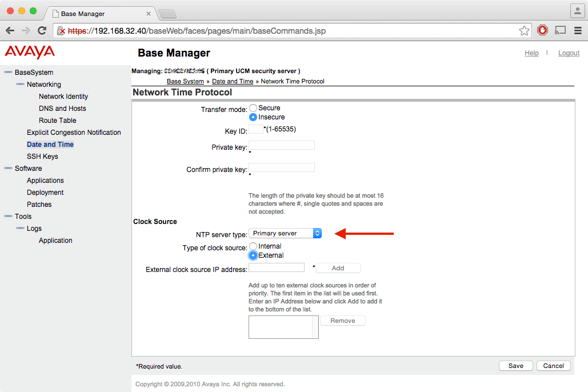
Task: Click the cast screen icon
Action: pyautogui.click(x=560, y=30)
